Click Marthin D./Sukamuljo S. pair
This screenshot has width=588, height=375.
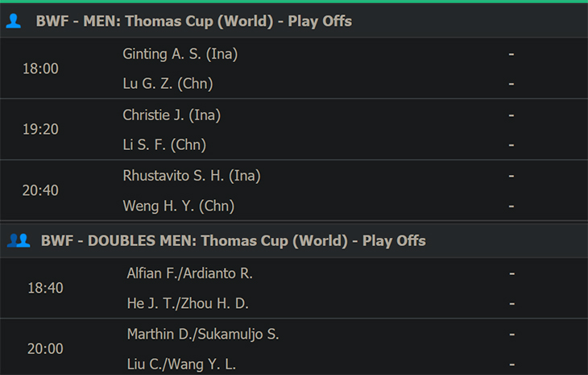tap(203, 334)
